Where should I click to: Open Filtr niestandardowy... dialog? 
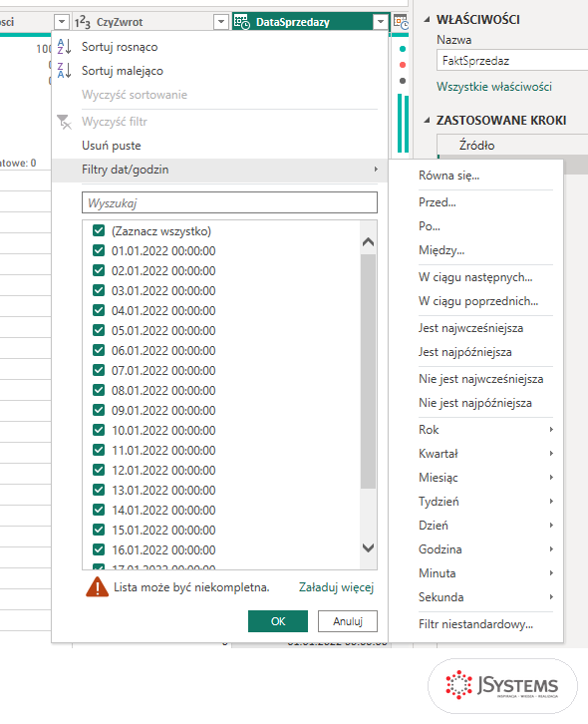point(475,624)
